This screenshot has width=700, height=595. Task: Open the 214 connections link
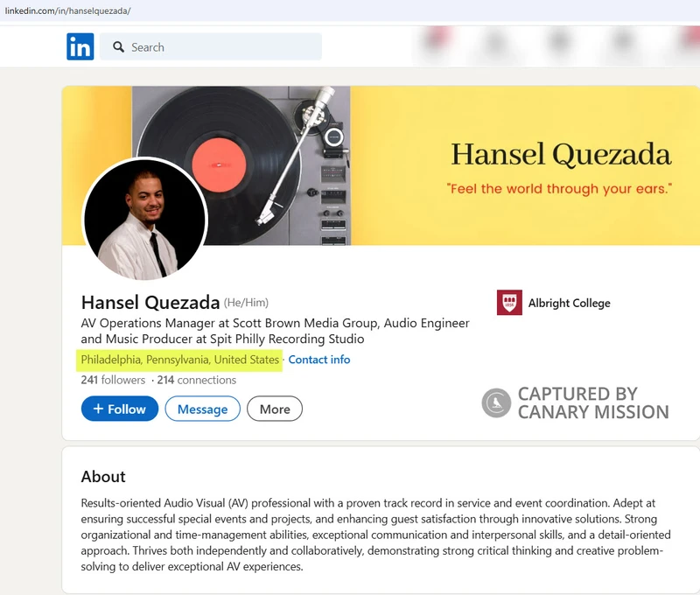click(x=196, y=380)
